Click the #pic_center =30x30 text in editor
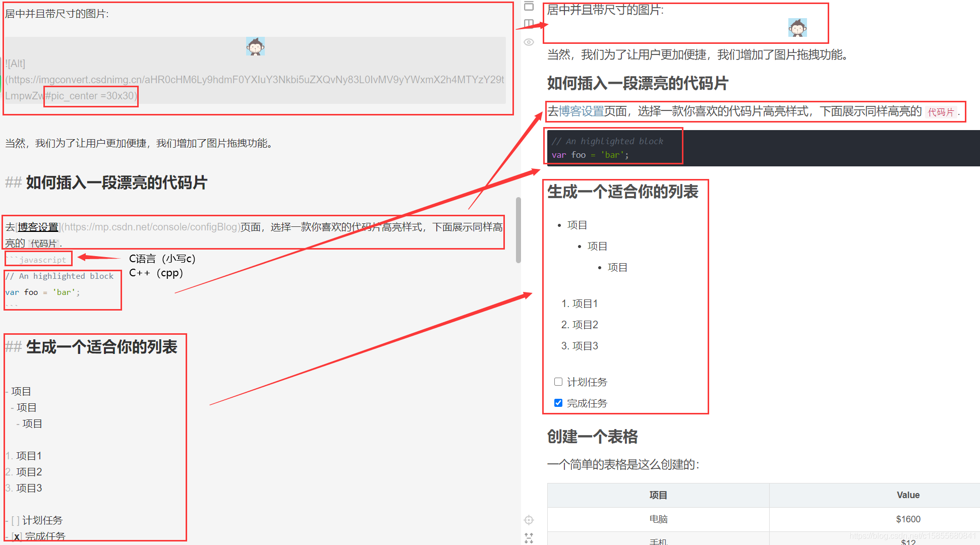This screenshot has width=980, height=545. coord(91,96)
